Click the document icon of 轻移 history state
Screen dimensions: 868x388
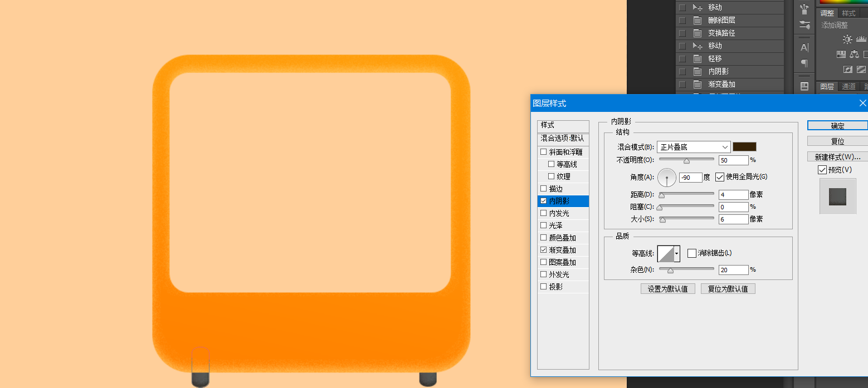click(x=697, y=58)
